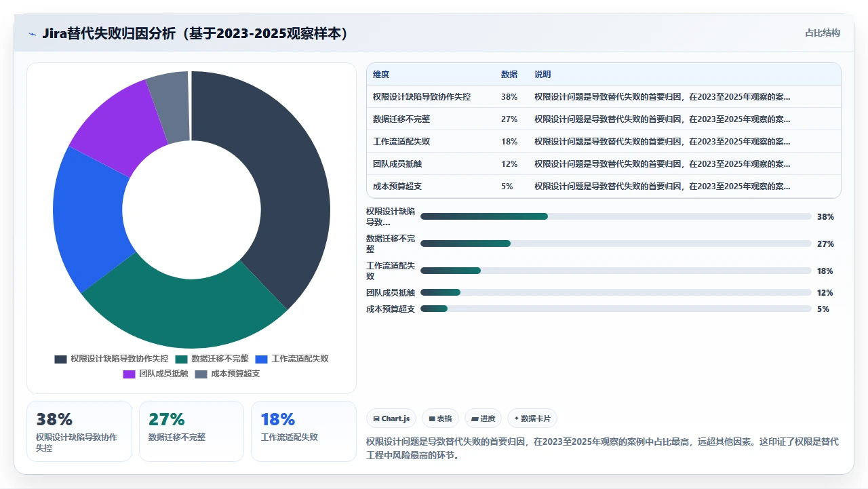This screenshot has width=868, height=489.
Task: Click the header logo icon beside Jira title
Action: [32, 34]
